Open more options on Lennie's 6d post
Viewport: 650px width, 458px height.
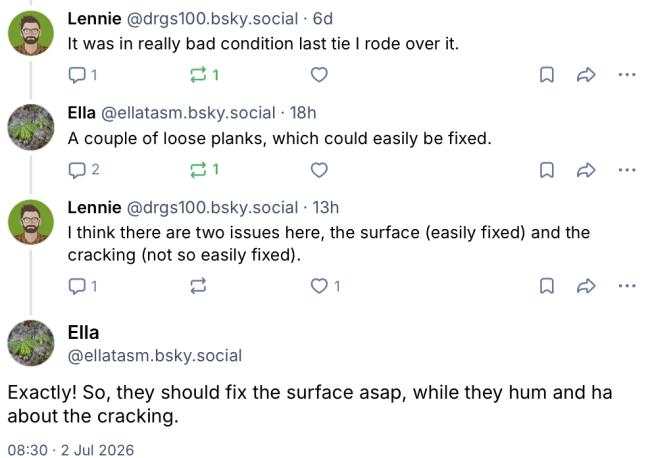[627, 75]
